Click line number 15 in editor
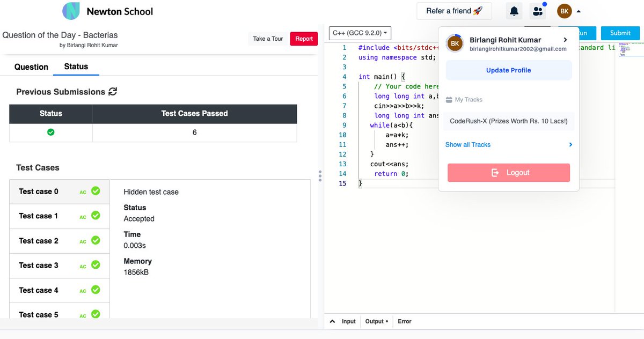The width and height of the screenshot is (644, 339). pyautogui.click(x=342, y=183)
